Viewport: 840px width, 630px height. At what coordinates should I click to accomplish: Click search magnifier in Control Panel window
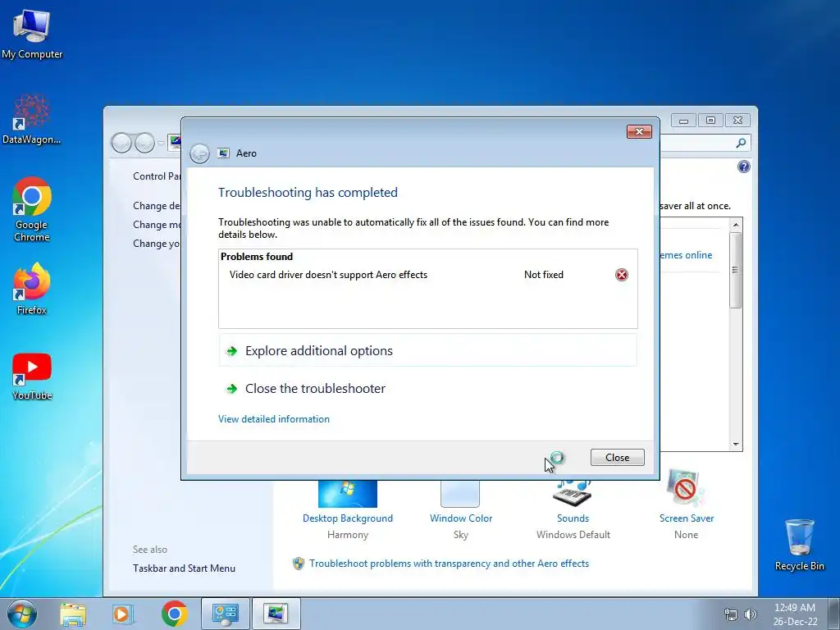(x=741, y=143)
